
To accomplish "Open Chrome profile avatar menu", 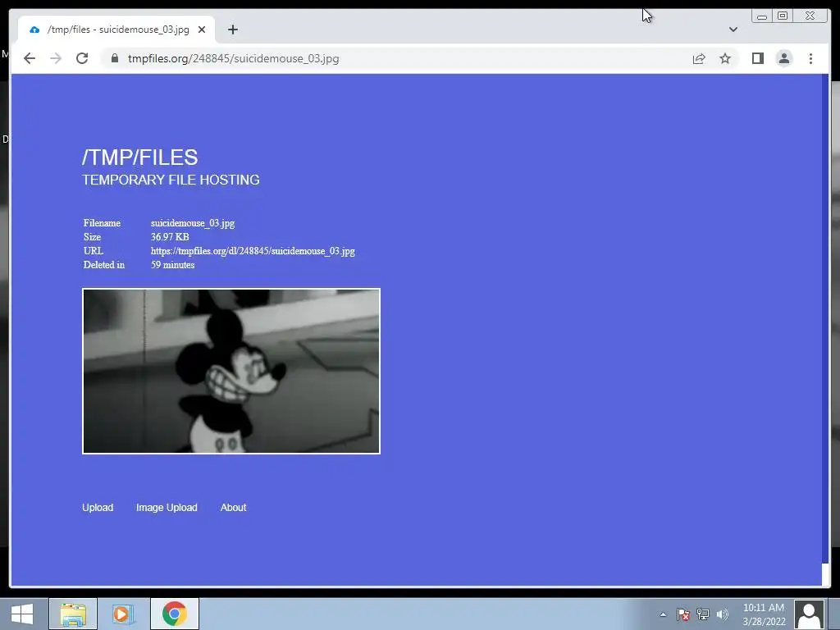I will [783, 58].
